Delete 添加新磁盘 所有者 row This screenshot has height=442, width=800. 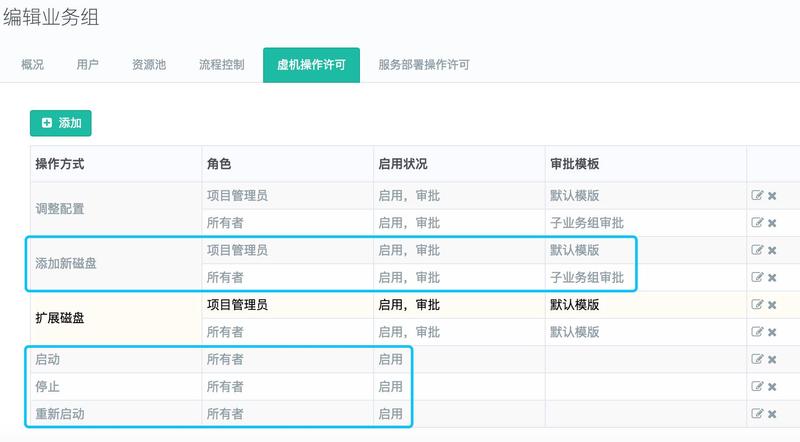[x=772, y=278]
